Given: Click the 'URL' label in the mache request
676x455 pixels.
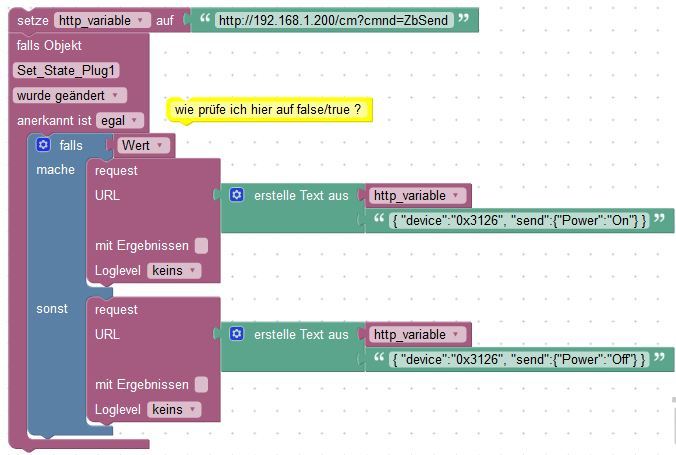Looking at the screenshot, I should point(107,195).
